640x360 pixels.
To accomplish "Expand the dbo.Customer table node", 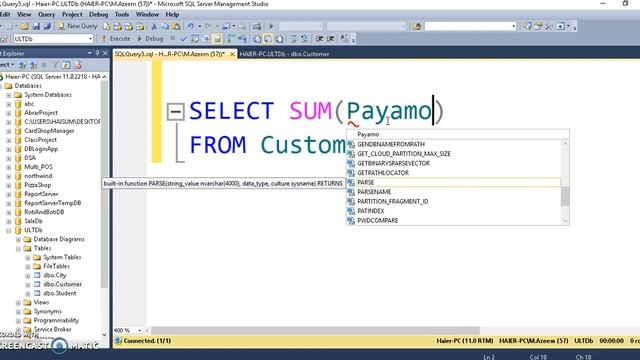I will (x=27, y=284).
